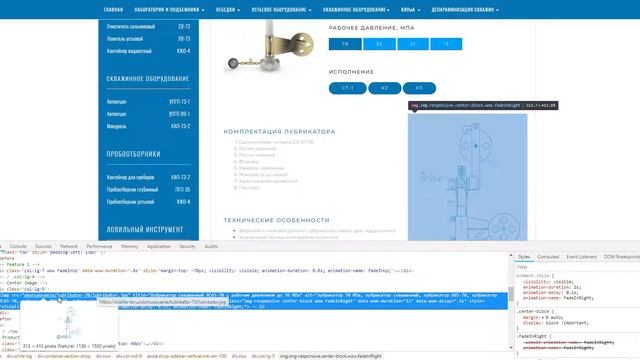Open the ГЛАВНАЯ navigation link
The height and width of the screenshot is (360, 640).
click(113, 10)
